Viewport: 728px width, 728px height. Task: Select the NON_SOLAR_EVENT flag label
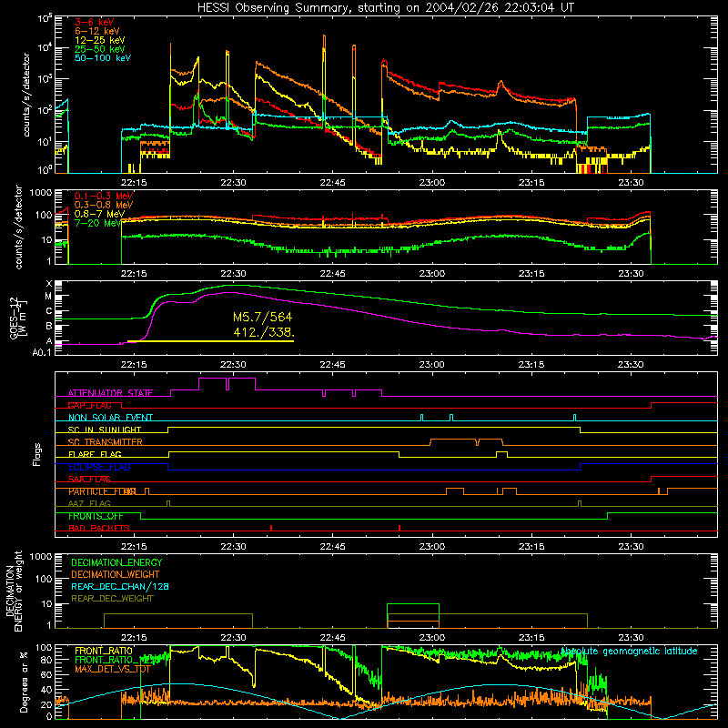click(110, 418)
